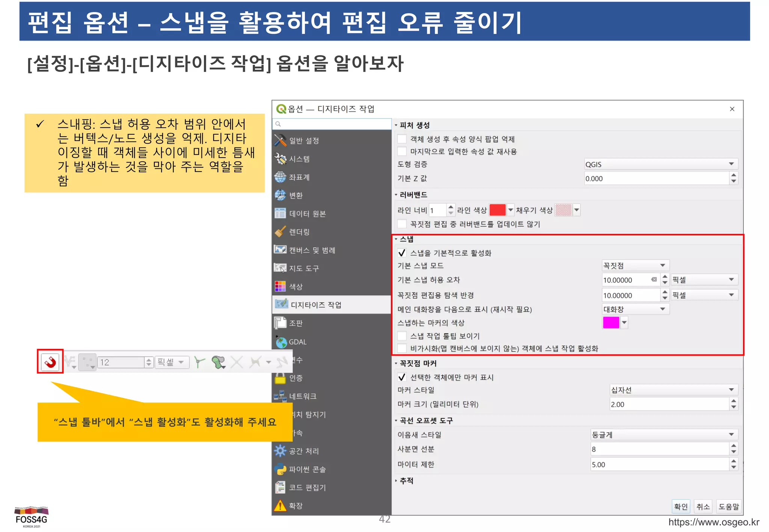Screen dimensions: 769x532
Task: Click the 파이썬 콘솔 python icon
Action: pos(280,469)
